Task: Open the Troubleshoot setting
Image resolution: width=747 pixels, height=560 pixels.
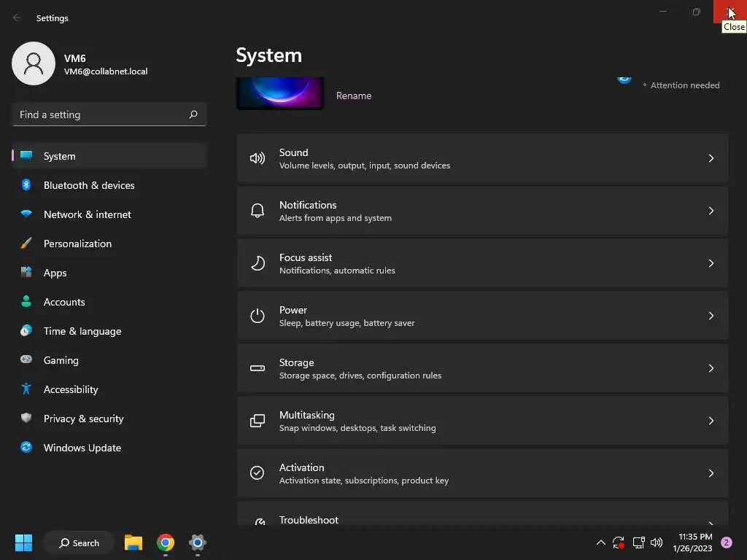Action: pyautogui.click(x=483, y=514)
